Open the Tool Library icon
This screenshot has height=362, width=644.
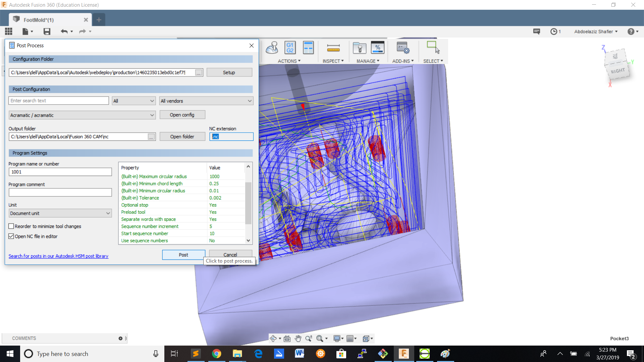point(360,48)
